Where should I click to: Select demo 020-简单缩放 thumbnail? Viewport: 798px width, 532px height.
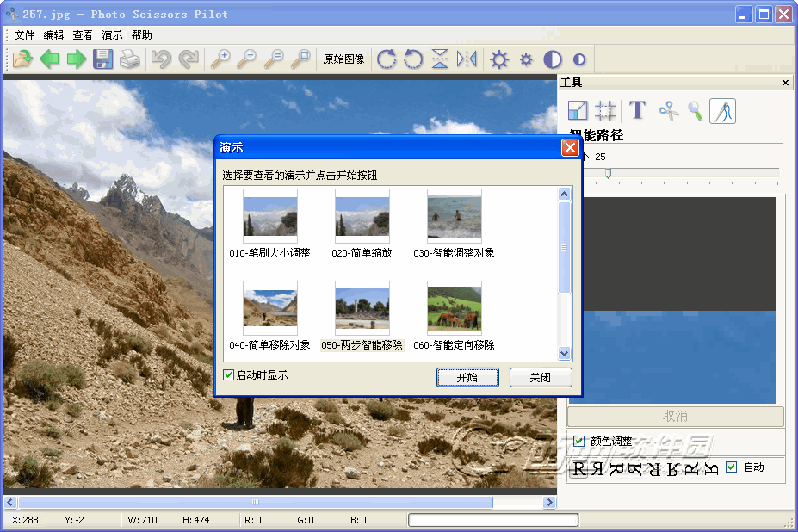pos(362,216)
